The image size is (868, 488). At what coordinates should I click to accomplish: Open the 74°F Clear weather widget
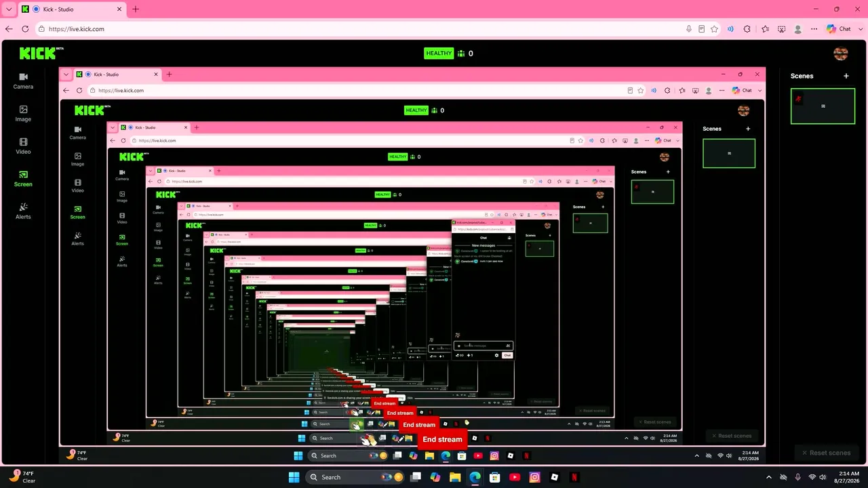click(22, 477)
